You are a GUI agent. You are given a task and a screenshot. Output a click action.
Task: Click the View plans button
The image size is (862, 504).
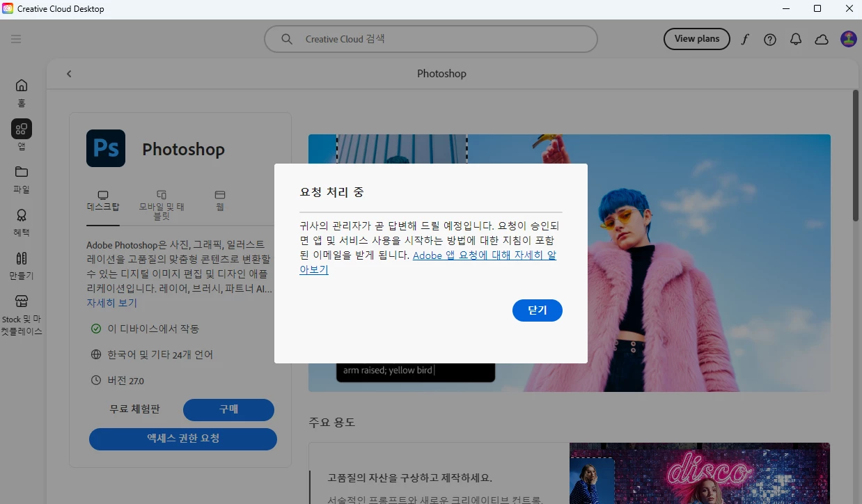tap(696, 39)
